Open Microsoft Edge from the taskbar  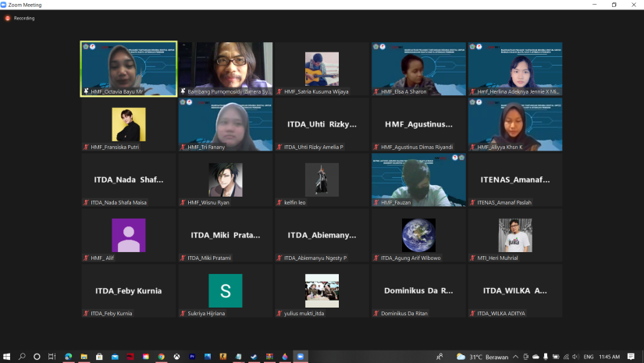[68, 356]
